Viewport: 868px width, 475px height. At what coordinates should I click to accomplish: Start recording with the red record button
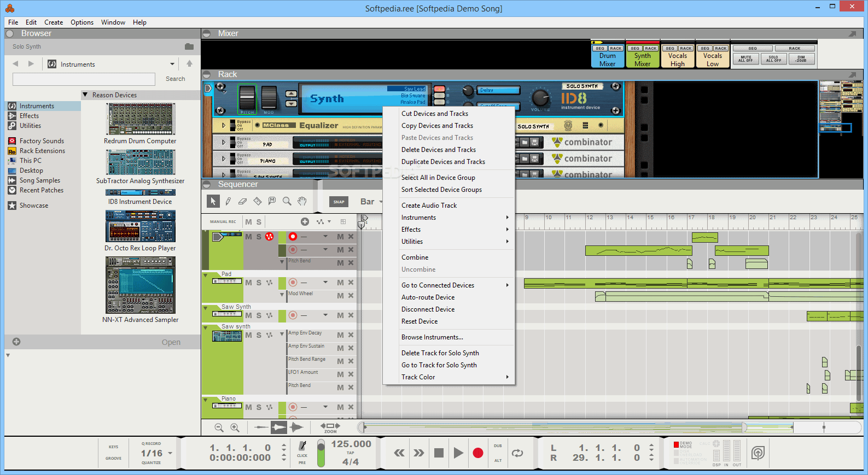[x=478, y=453]
